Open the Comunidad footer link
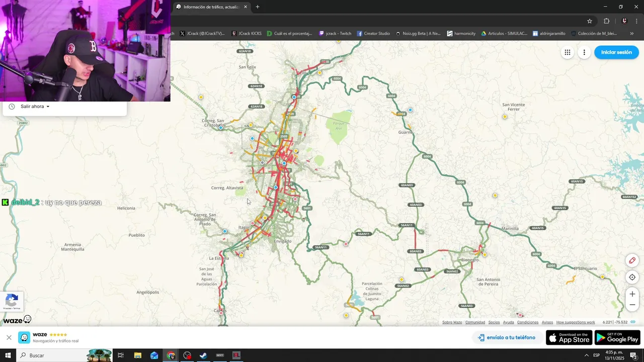The height and width of the screenshot is (362, 644). pos(475,322)
